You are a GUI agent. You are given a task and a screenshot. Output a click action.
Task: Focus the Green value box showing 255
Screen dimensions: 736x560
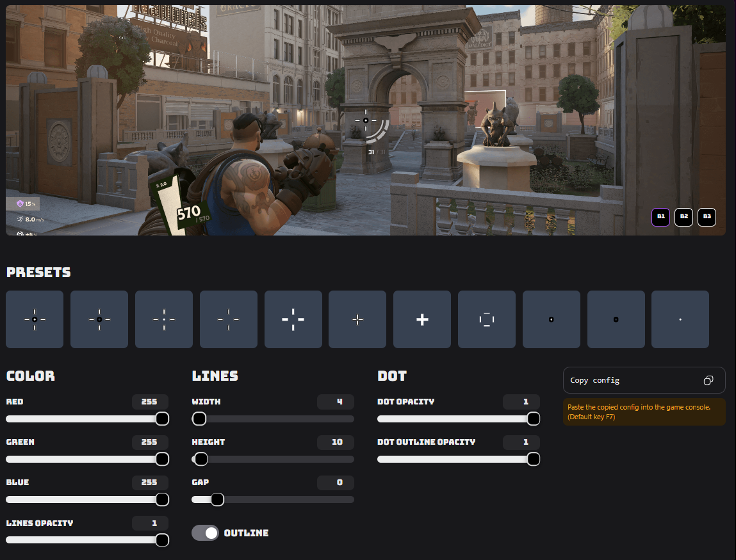(x=150, y=442)
